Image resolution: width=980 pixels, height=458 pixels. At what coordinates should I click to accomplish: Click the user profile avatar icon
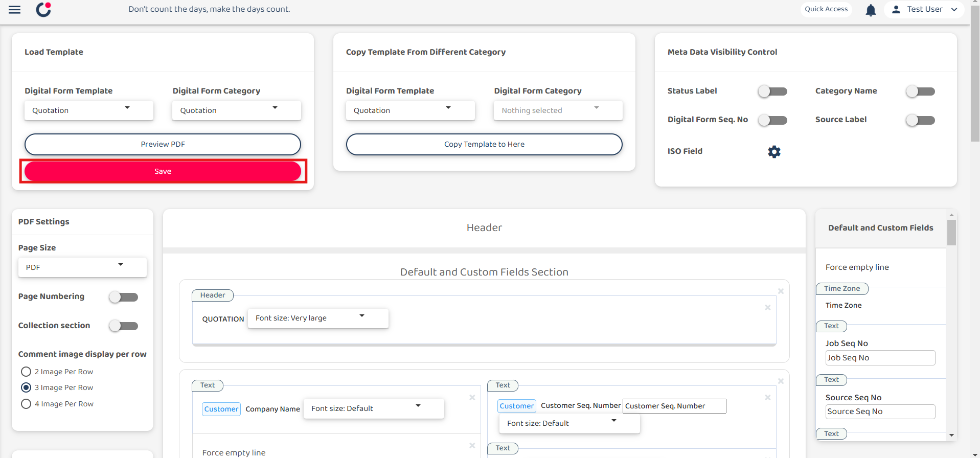(x=896, y=9)
